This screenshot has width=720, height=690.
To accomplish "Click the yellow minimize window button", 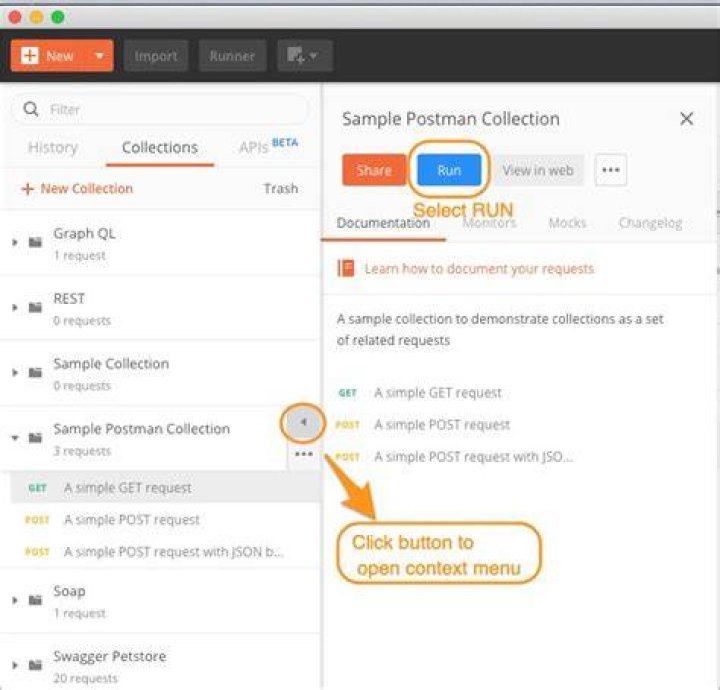I will coord(36,17).
